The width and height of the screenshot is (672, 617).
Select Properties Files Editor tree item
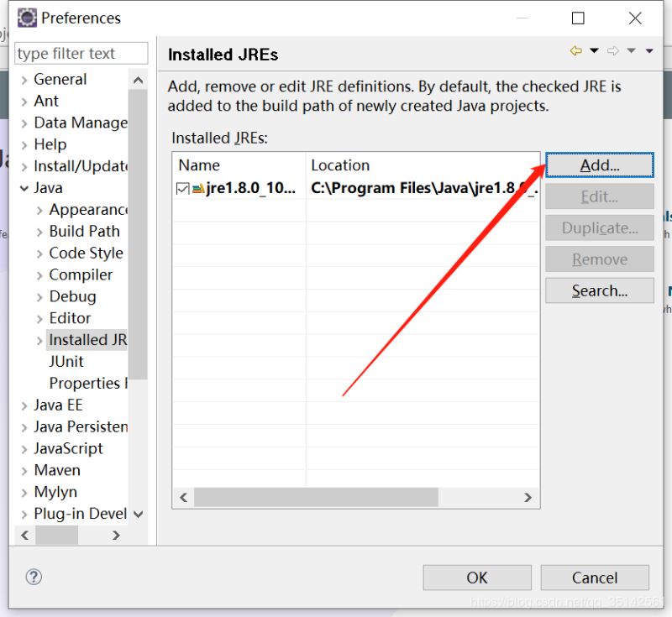pos(88,384)
